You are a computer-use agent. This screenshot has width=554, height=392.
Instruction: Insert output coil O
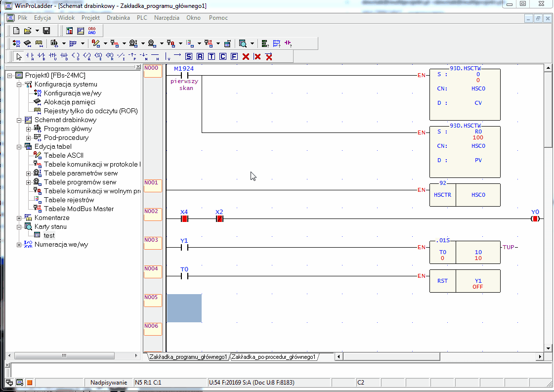tap(76, 56)
